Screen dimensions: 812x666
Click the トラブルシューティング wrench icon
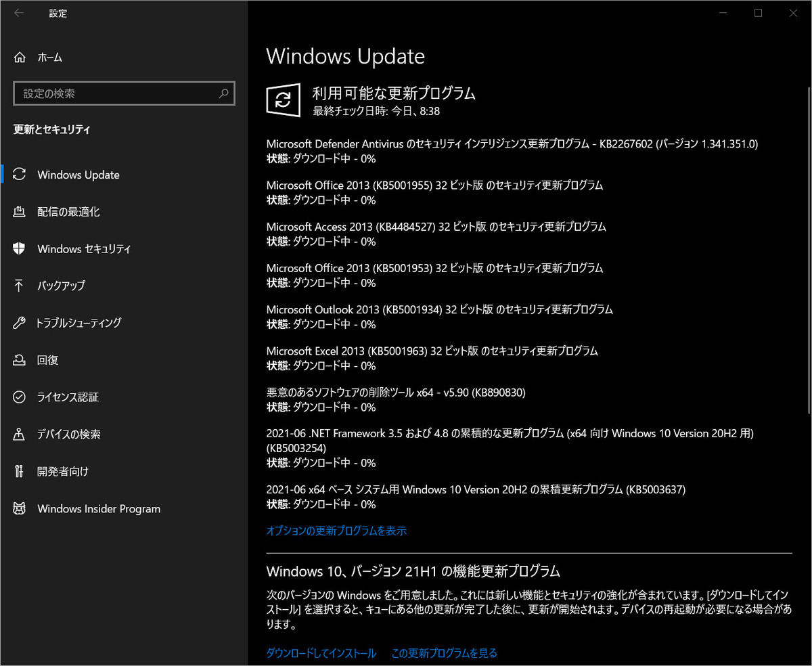pos(20,323)
